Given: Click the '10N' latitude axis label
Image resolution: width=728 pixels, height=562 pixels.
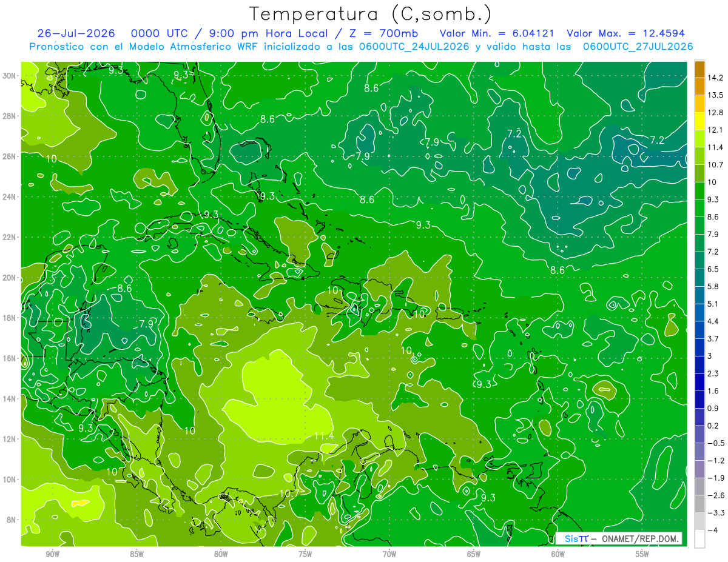Looking at the screenshot, I should (9, 480).
